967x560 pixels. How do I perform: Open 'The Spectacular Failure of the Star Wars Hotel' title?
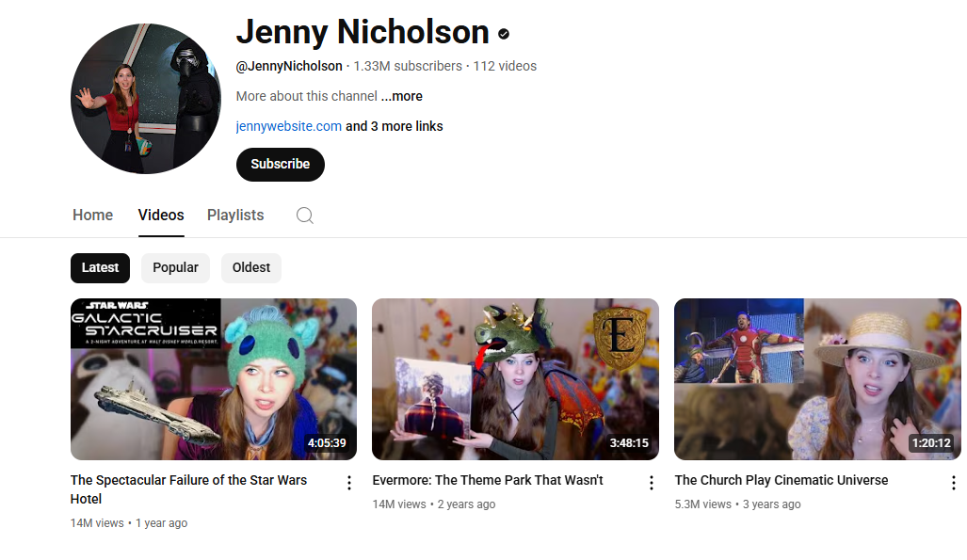[x=188, y=489]
